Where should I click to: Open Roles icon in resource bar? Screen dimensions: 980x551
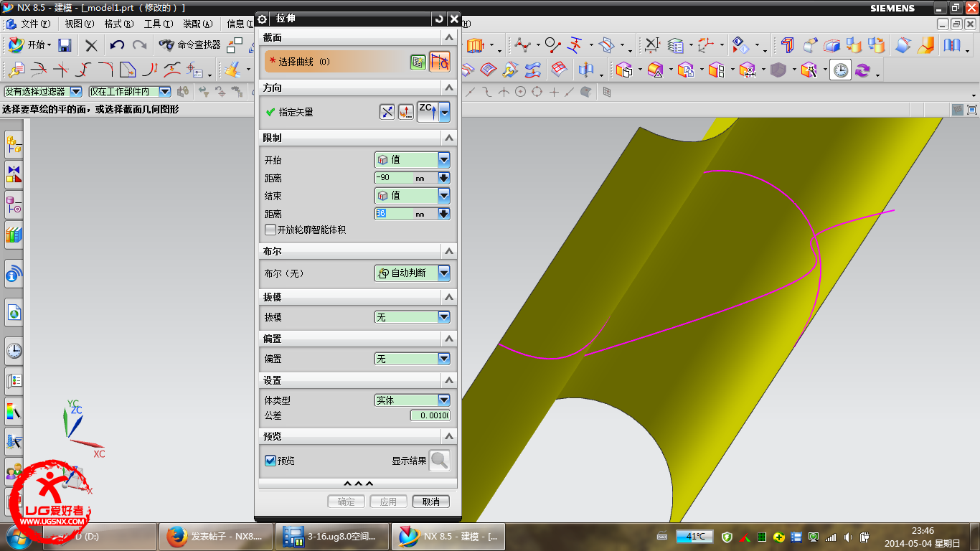14,471
